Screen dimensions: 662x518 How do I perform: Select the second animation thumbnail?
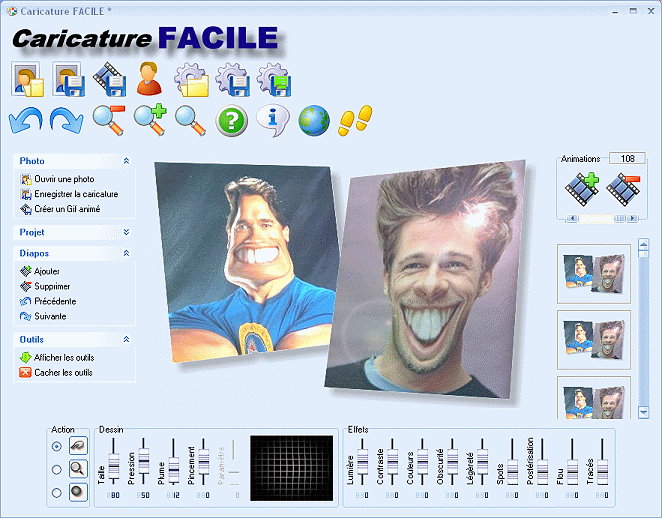(594, 340)
